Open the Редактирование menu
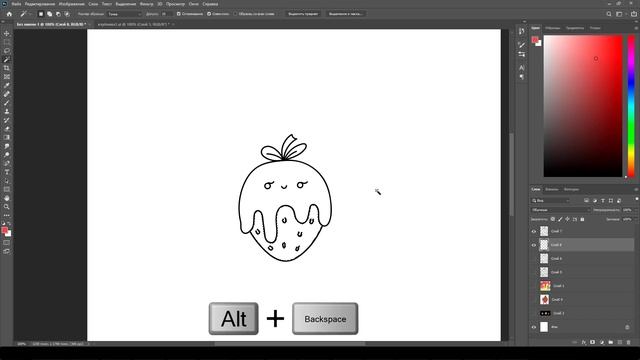Viewport: 640px width, 360px height. 40,4
